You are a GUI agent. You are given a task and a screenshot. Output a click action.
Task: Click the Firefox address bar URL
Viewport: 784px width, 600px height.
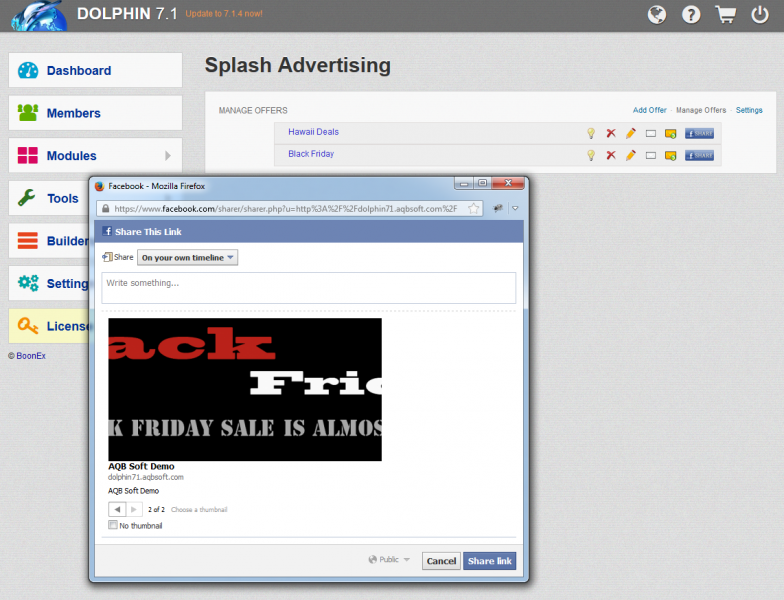[286, 208]
